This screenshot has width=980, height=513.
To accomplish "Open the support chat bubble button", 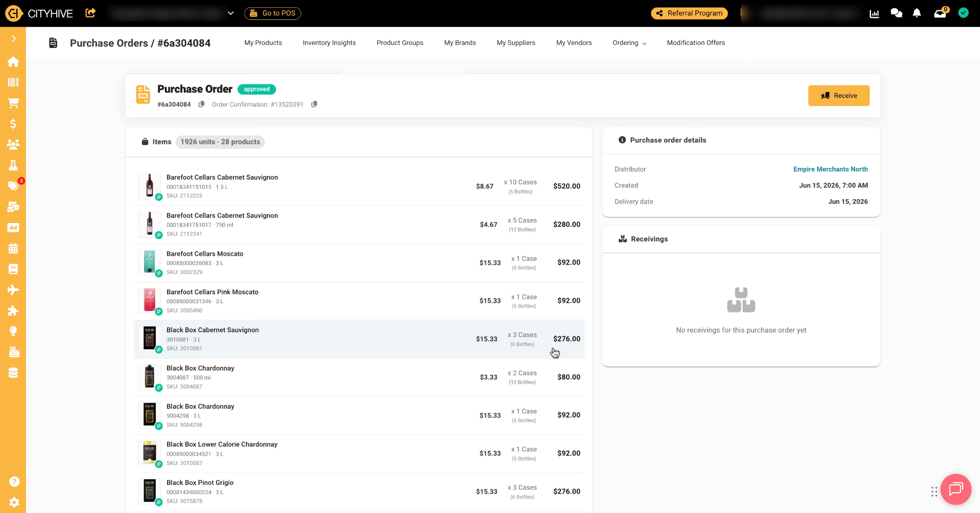I will coord(955,489).
